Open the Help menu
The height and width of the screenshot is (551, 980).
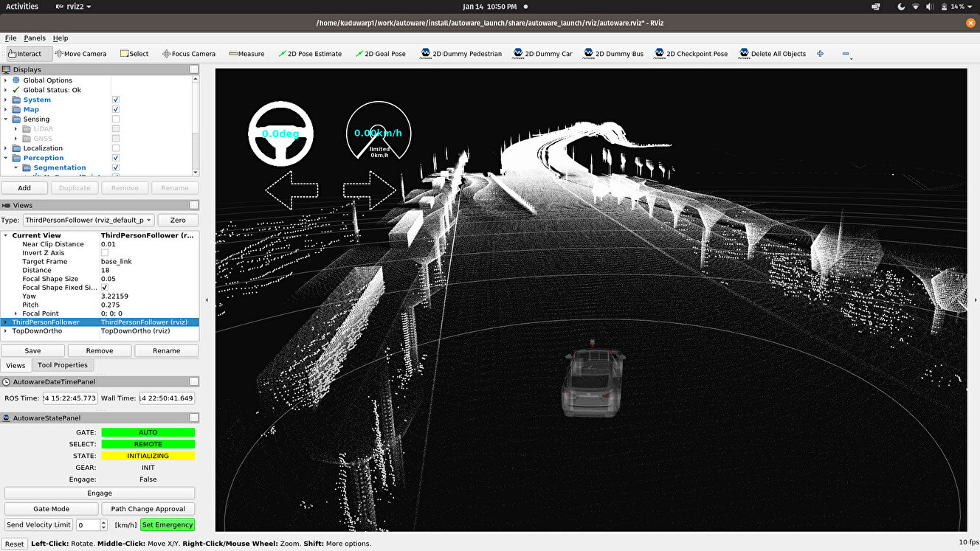click(x=61, y=38)
